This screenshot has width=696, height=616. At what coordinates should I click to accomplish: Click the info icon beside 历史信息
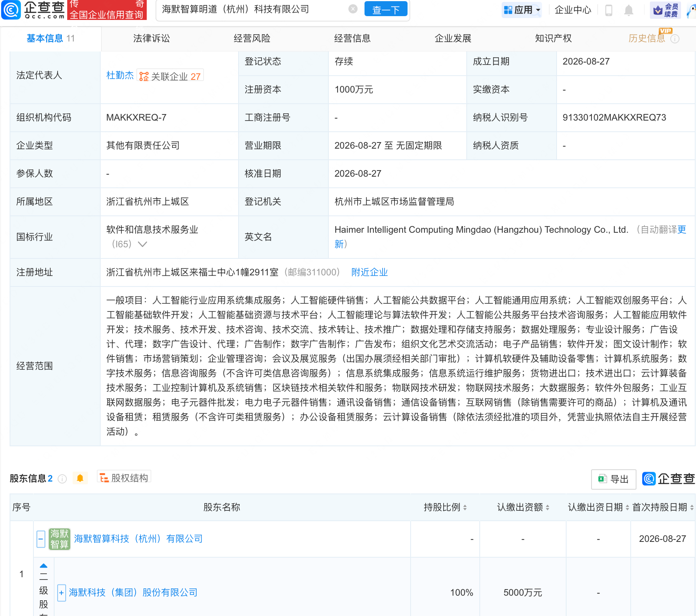tap(675, 39)
